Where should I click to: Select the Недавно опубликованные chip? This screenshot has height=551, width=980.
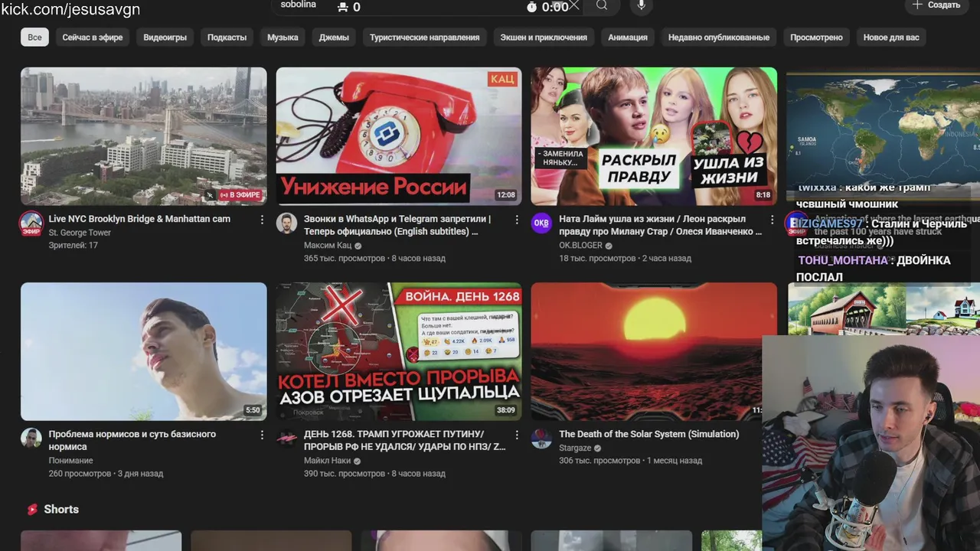(719, 37)
